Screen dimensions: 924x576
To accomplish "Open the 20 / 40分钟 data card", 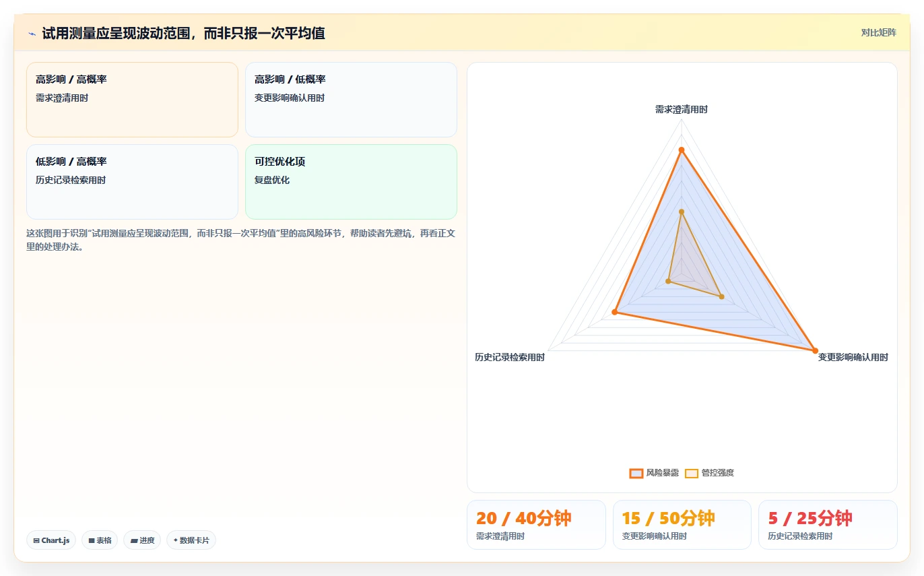I will 536,525.
